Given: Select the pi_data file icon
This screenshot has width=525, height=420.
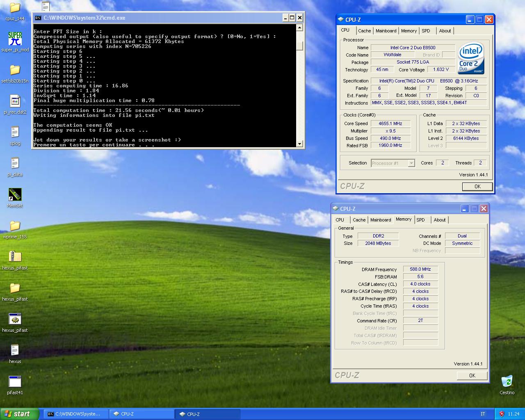Looking at the screenshot, I should pos(15,163).
